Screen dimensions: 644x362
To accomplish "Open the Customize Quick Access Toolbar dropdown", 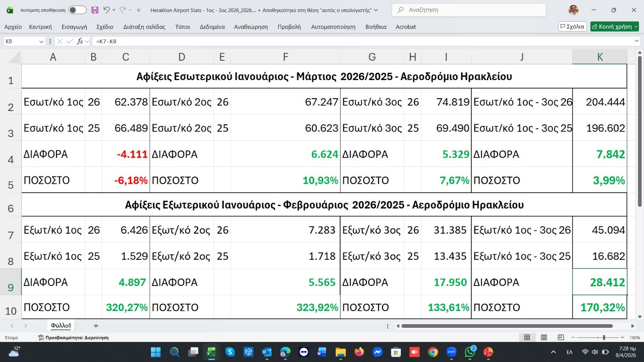I will point(139,10).
